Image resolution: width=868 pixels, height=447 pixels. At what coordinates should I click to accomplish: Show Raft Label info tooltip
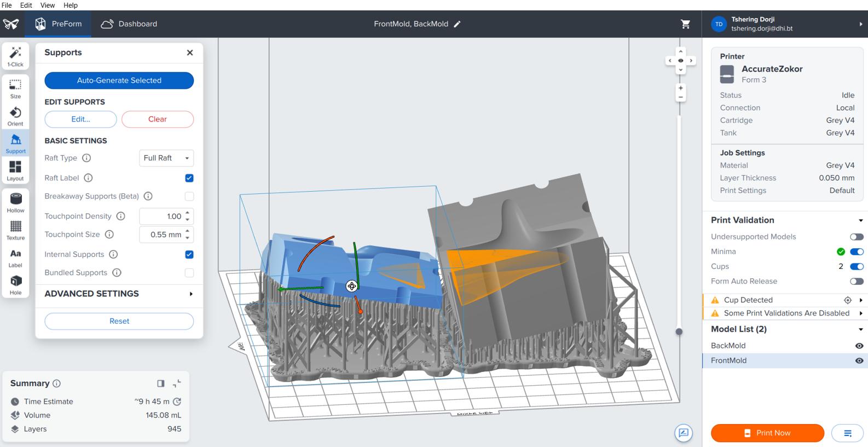coord(88,178)
